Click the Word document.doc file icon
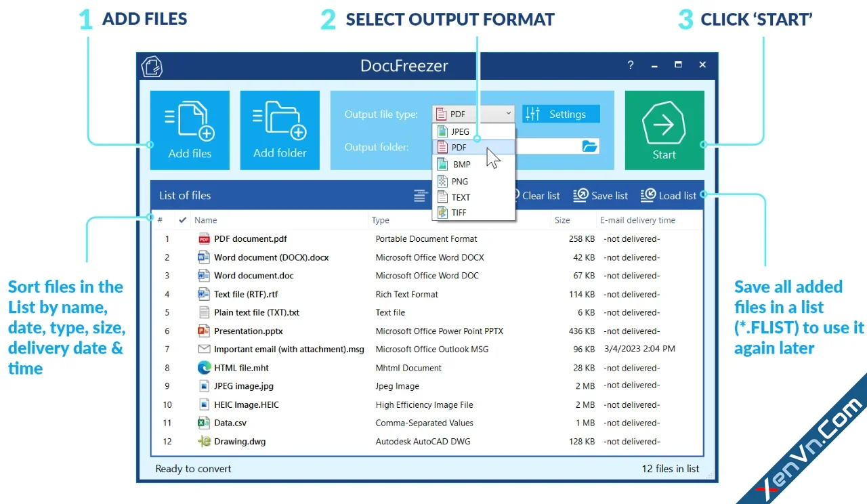867x504 pixels. [x=204, y=276]
